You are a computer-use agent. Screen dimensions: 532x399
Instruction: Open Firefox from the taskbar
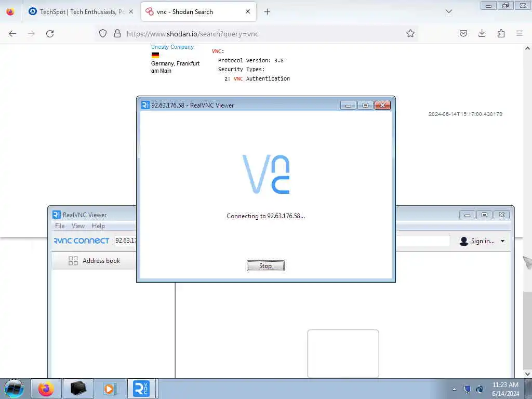point(46,389)
